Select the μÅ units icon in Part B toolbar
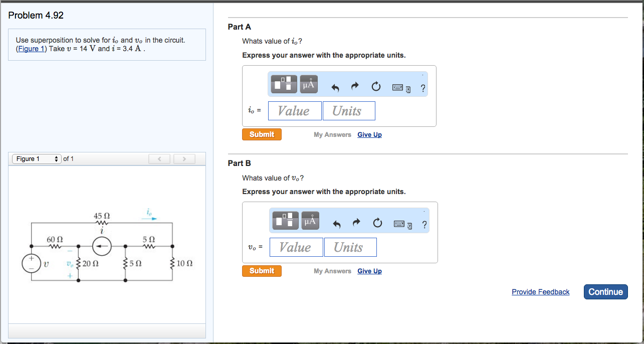644x344 pixels. [310, 220]
